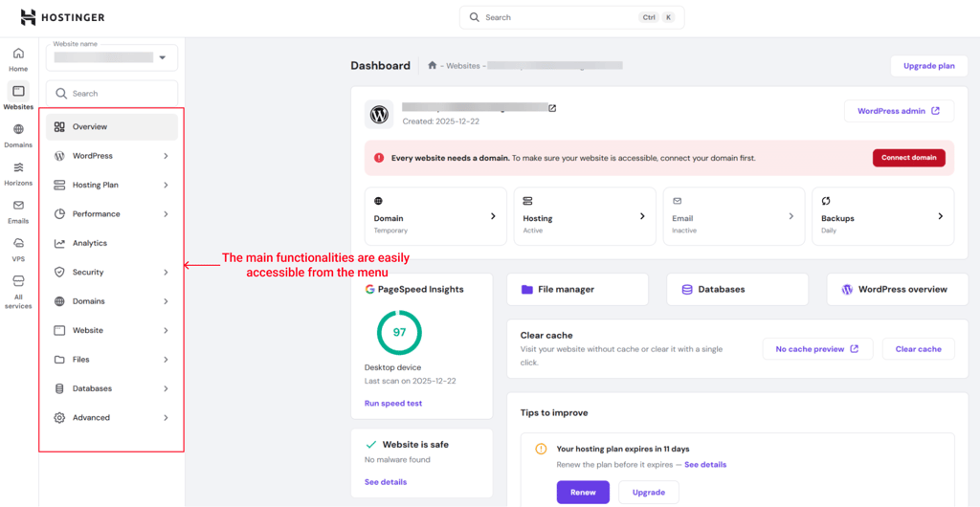Click the Run speed test link

[393, 404]
